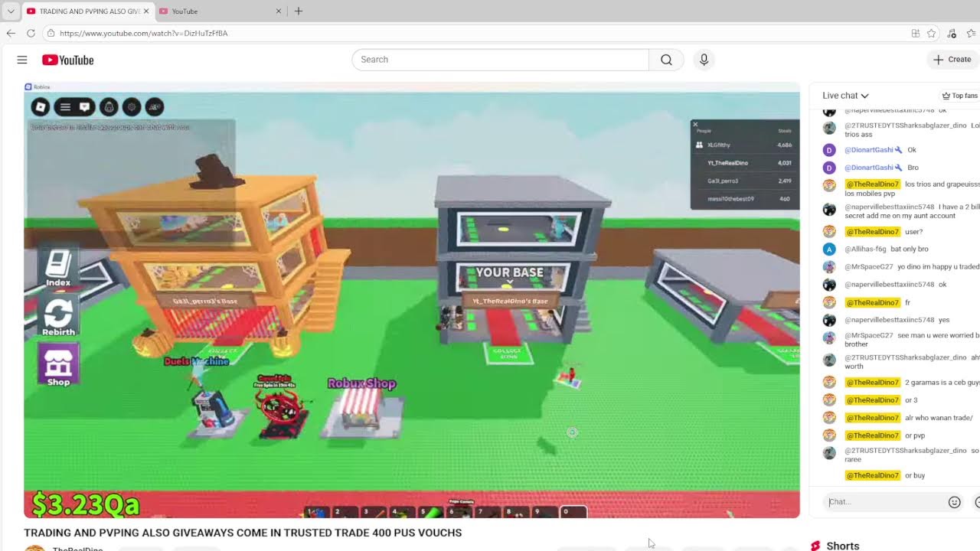Click the video title text
Viewport: 980px width, 551px height.
pos(243,533)
